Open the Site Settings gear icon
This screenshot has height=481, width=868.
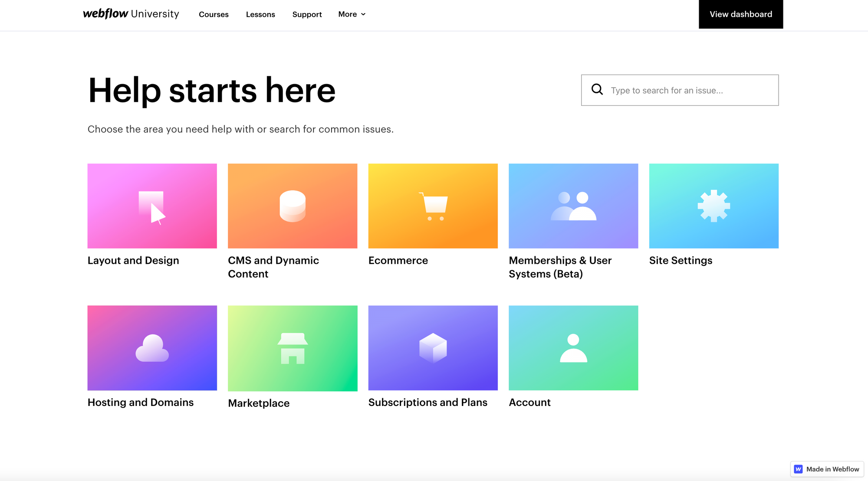click(x=713, y=206)
